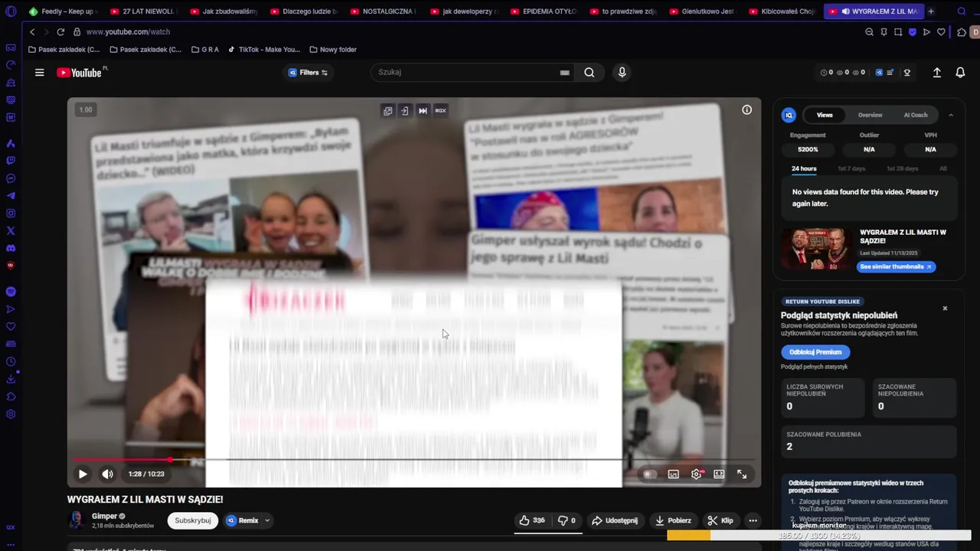Open the TikTok - Make You bookmark
This screenshot has height=551, width=980.
[x=264, y=50]
